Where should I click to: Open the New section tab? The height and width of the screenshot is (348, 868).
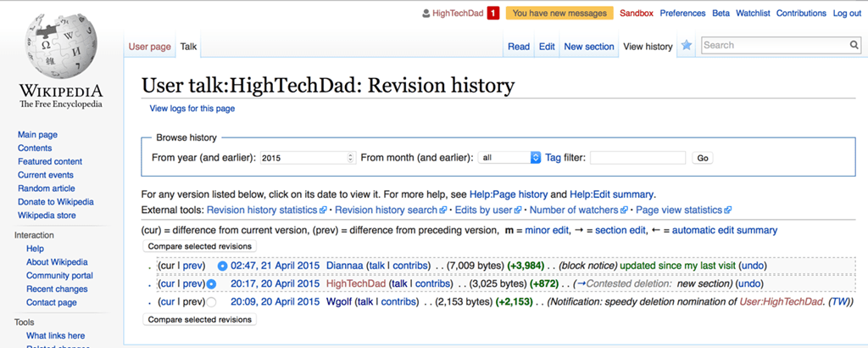[x=589, y=47]
